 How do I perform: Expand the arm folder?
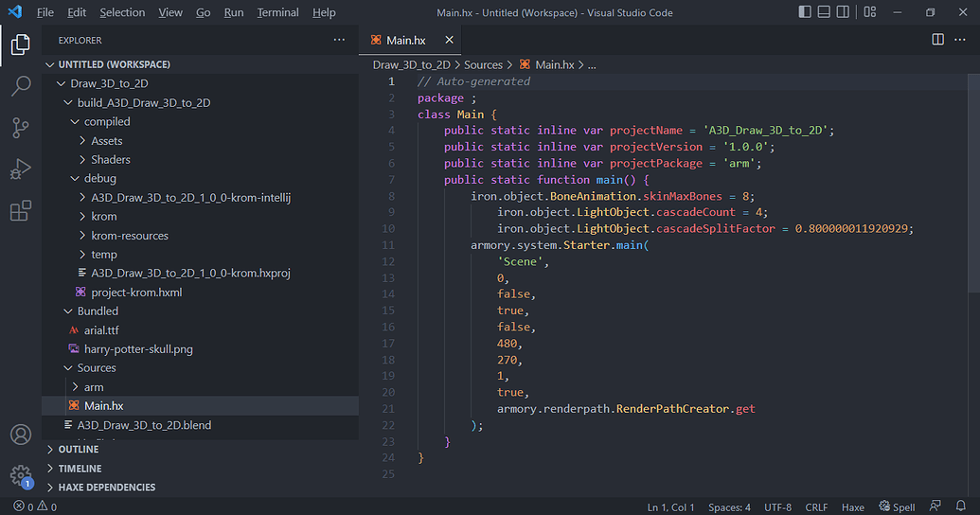pyautogui.click(x=200, y=387)
